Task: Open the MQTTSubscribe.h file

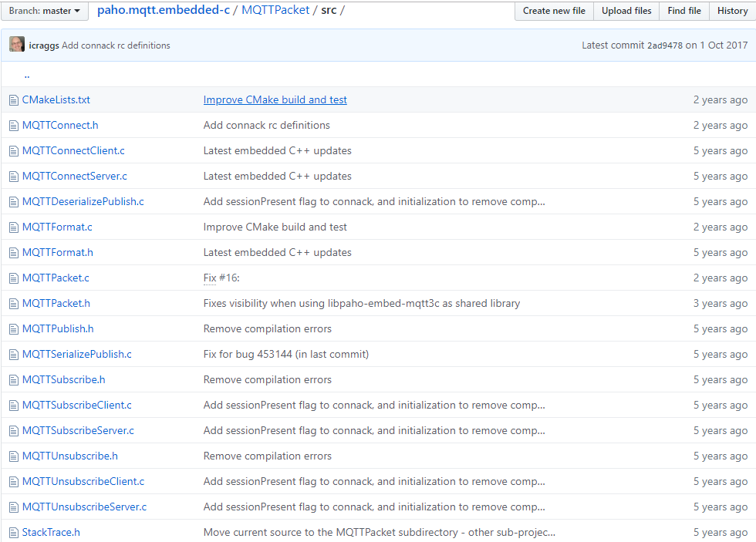Action: 63,379
